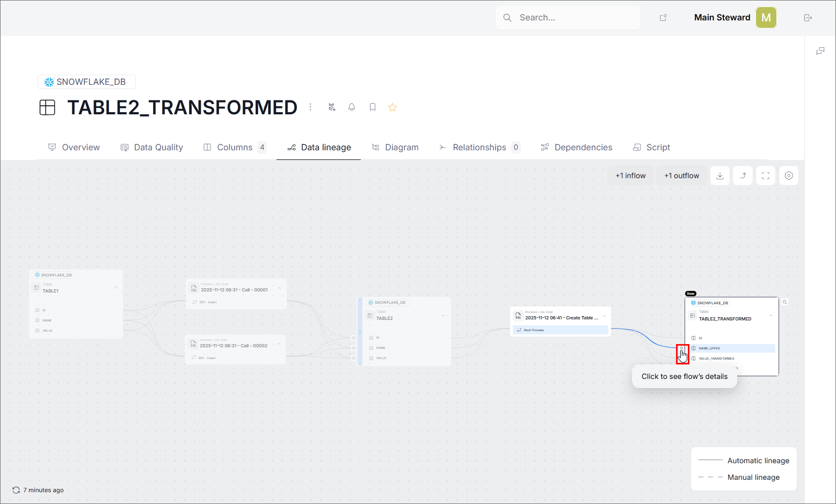Image resolution: width=836 pixels, height=504 pixels.
Task: Share the lineage view
Action: pyautogui.click(x=743, y=176)
